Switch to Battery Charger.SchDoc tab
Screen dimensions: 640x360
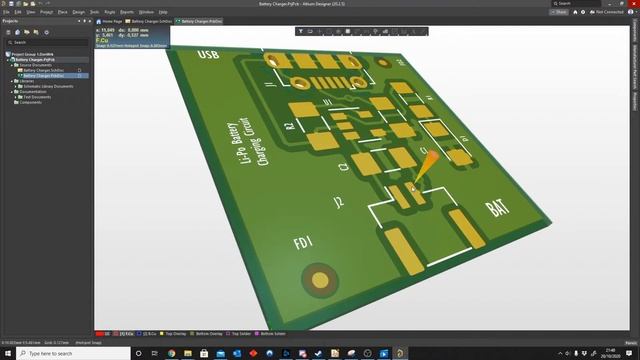pyautogui.click(x=149, y=21)
